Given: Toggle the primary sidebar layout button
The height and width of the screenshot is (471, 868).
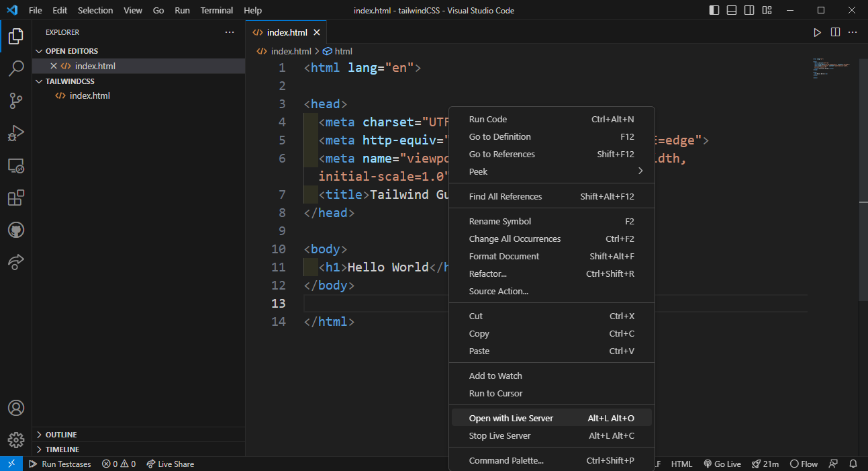Looking at the screenshot, I should coord(714,10).
